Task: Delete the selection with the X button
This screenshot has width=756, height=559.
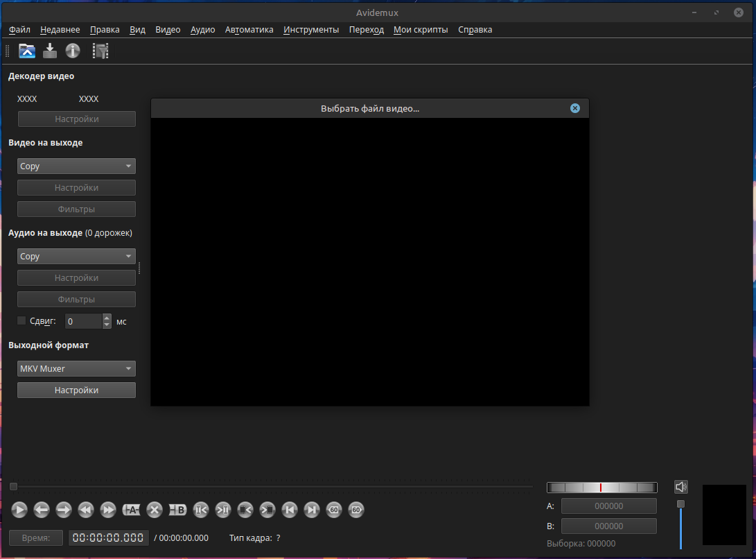Action: [155, 510]
